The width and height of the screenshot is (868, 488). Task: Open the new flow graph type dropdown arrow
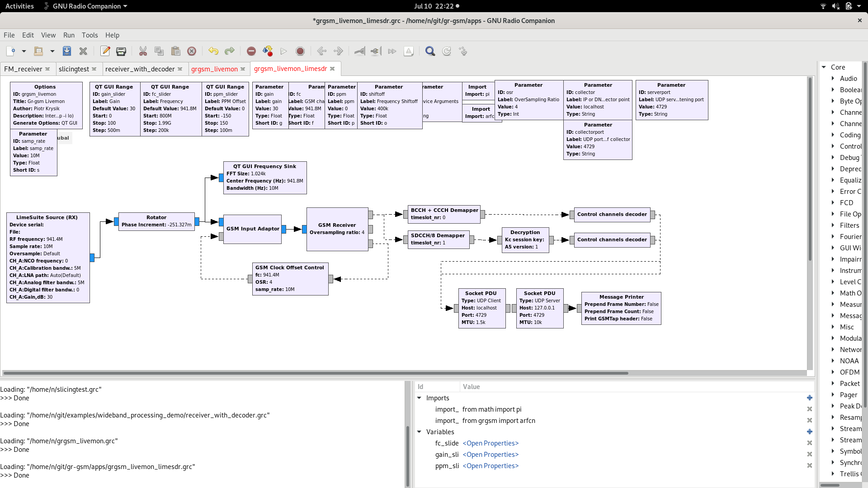click(x=24, y=51)
